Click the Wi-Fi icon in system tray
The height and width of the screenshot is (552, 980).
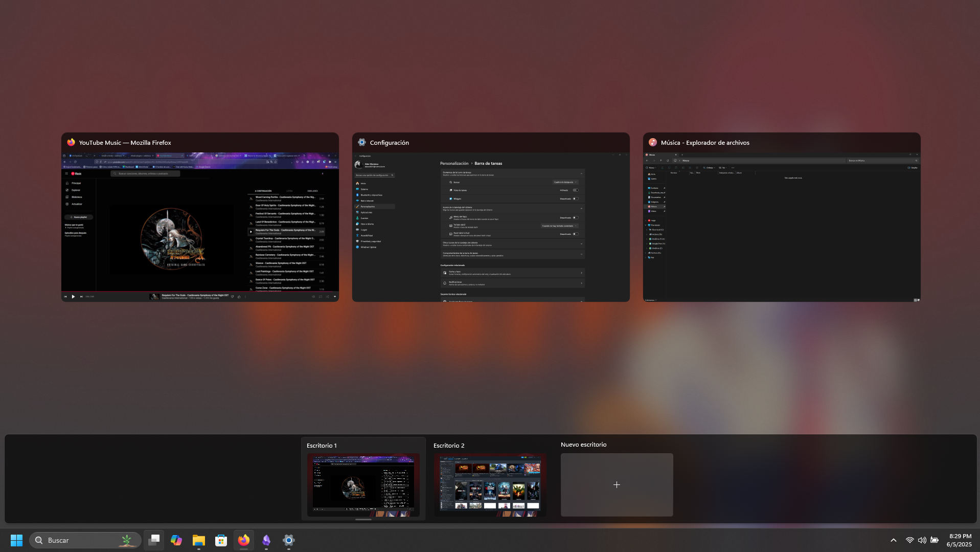click(x=910, y=540)
